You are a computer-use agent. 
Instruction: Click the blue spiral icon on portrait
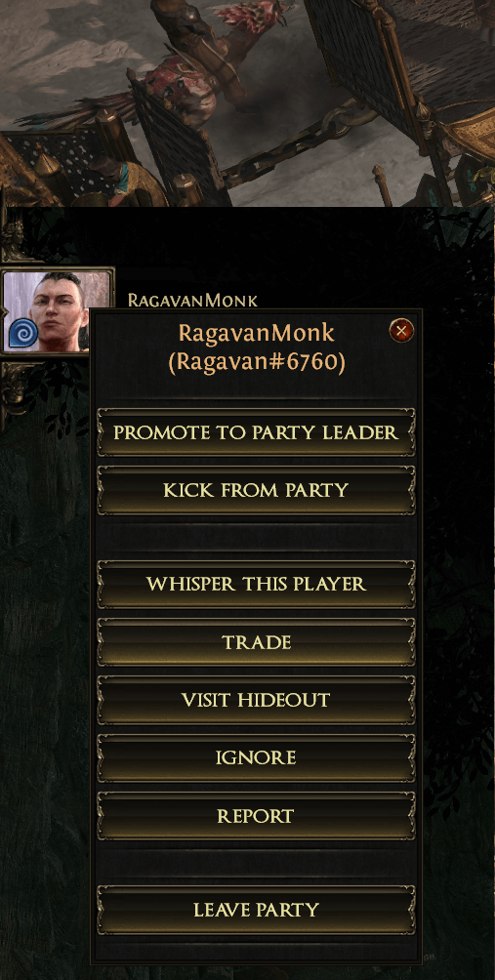coord(23,334)
